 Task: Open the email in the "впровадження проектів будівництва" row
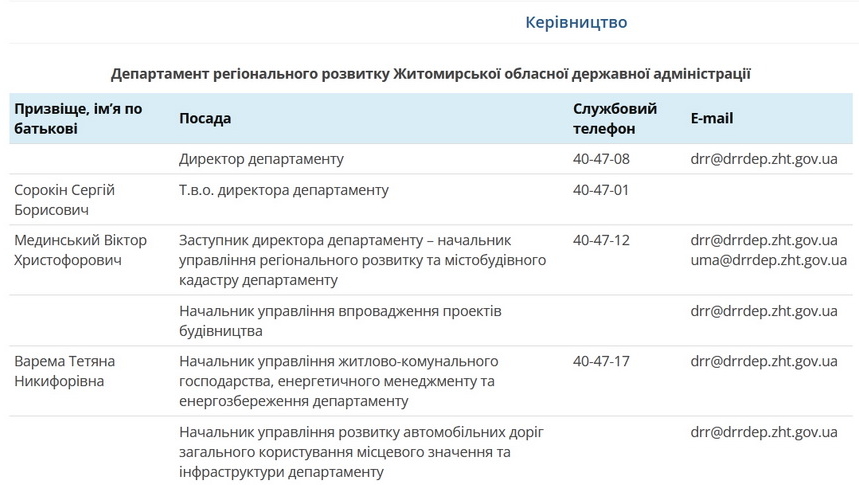[x=763, y=311]
